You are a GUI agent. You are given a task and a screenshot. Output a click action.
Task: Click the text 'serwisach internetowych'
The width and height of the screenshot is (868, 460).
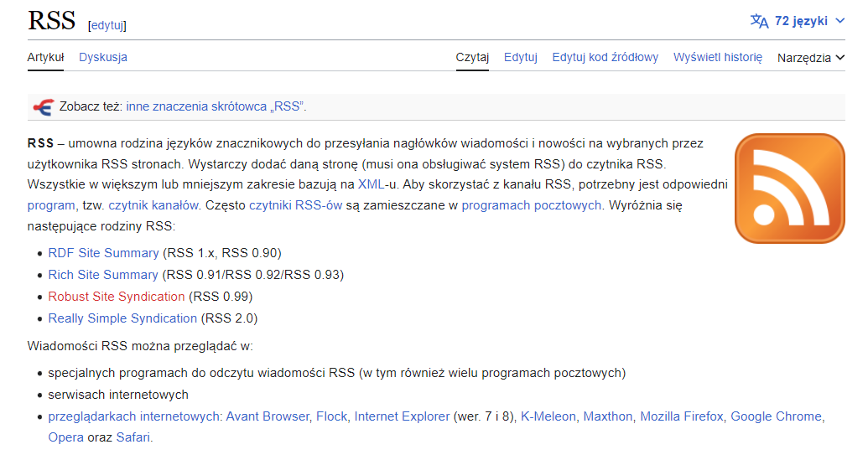[x=118, y=395]
